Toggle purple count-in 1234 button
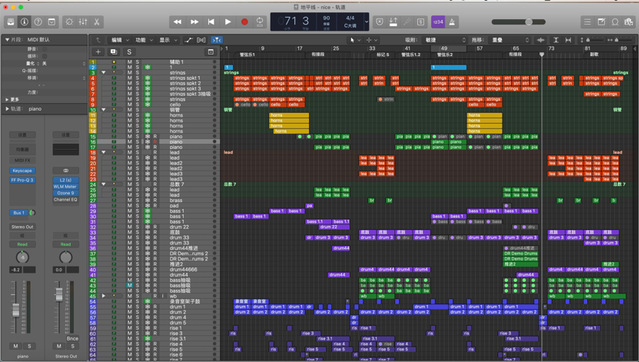This screenshot has width=639, height=362. (x=438, y=22)
